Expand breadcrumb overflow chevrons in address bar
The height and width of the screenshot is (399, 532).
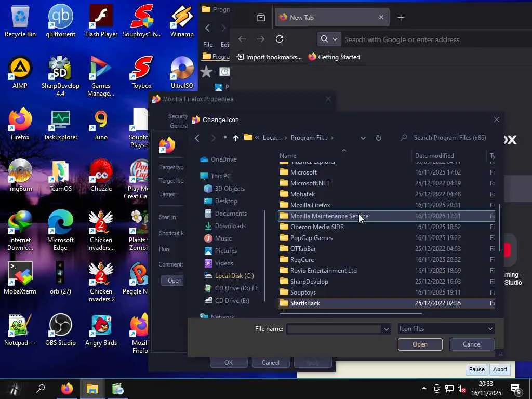(x=257, y=137)
